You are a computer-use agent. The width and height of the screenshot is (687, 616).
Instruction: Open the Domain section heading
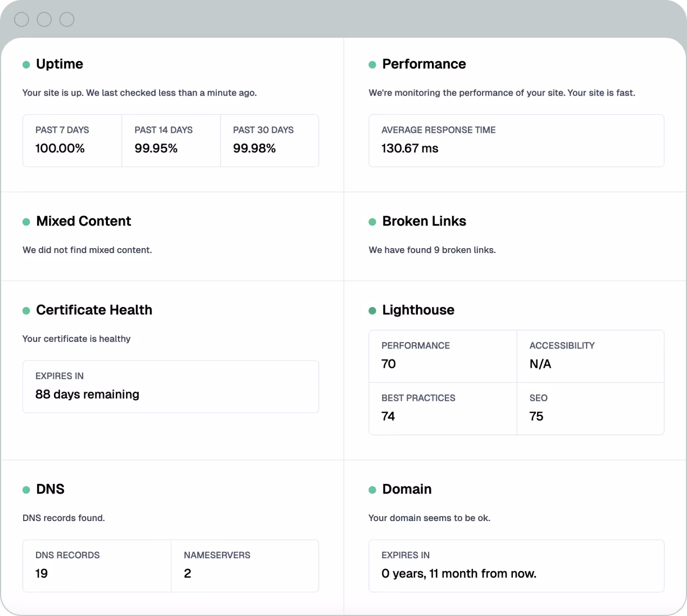pos(407,489)
